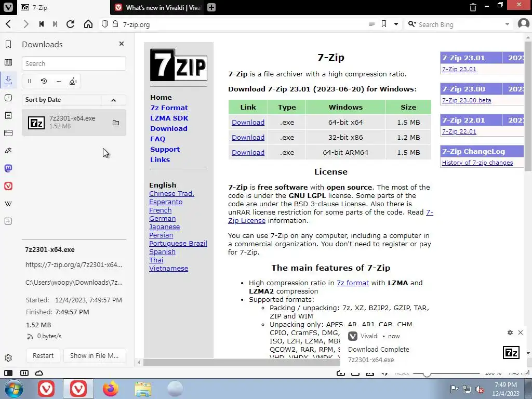This screenshot has width=532, height=399.
Task: Toggle the side panel visibility
Action: coord(8,373)
